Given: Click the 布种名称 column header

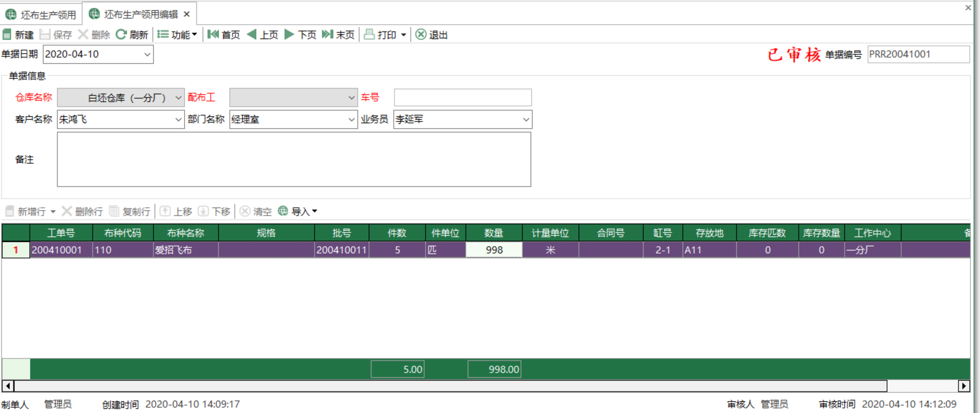Looking at the screenshot, I should click(x=186, y=233).
